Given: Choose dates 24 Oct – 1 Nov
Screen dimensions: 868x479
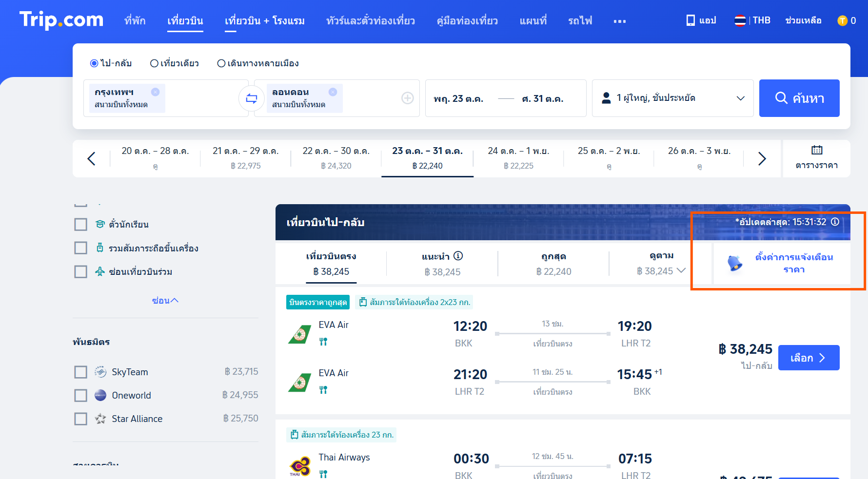Looking at the screenshot, I should pyautogui.click(x=518, y=158).
